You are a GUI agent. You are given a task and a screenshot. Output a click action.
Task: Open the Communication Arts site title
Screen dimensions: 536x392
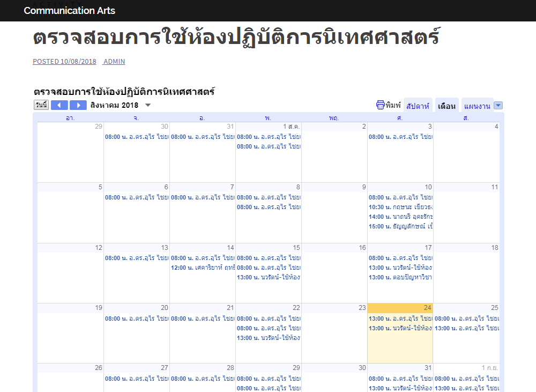tap(69, 11)
